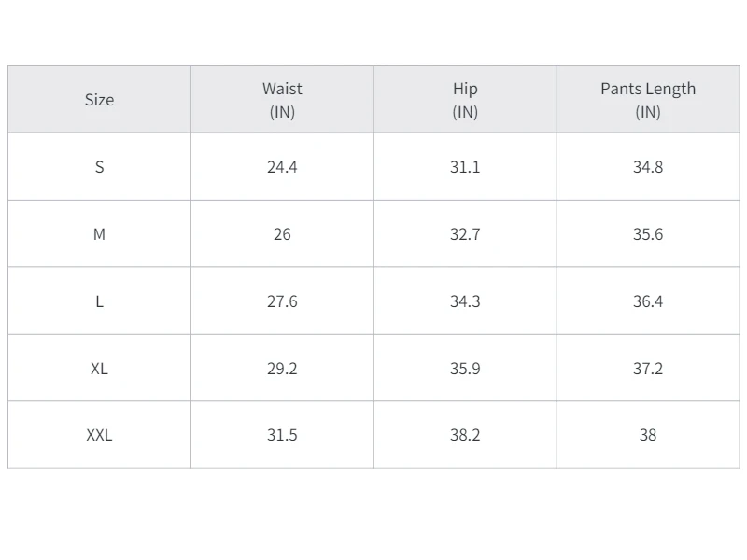747x560 pixels.
Task: Click pants length value 36.4
Action: [x=648, y=301]
